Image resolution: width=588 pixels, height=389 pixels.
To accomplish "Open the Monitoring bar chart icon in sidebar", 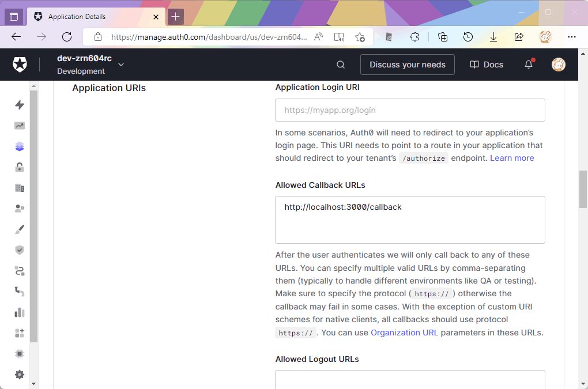I will pos(20,312).
